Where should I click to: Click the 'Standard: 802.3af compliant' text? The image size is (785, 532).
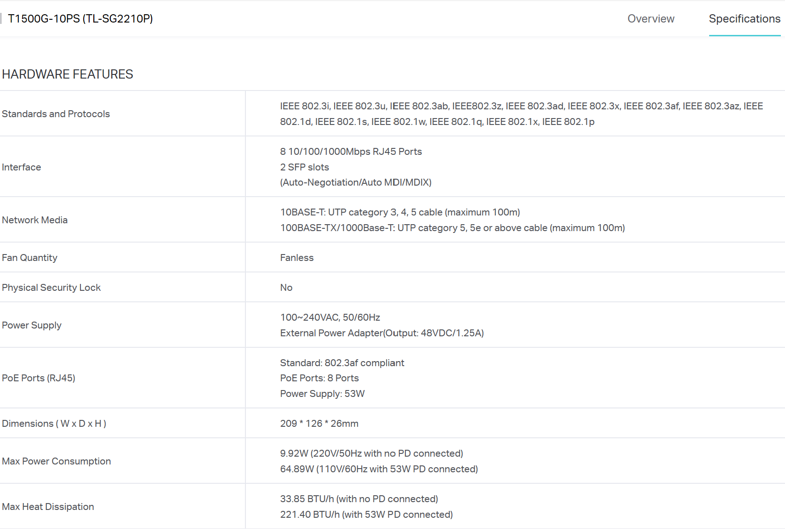coord(342,363)
